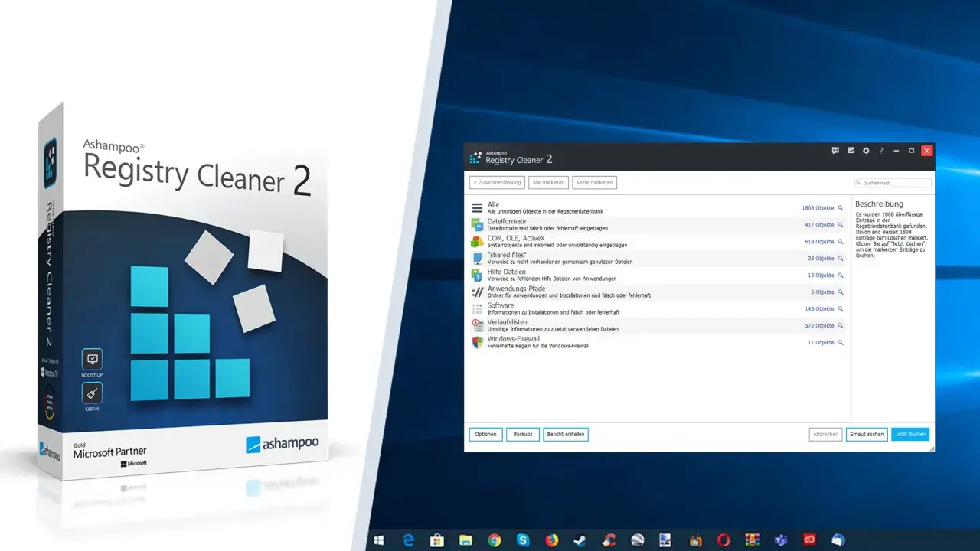
Task: Click magnifier next to 6 Objekte
Action: click(841, 292)
